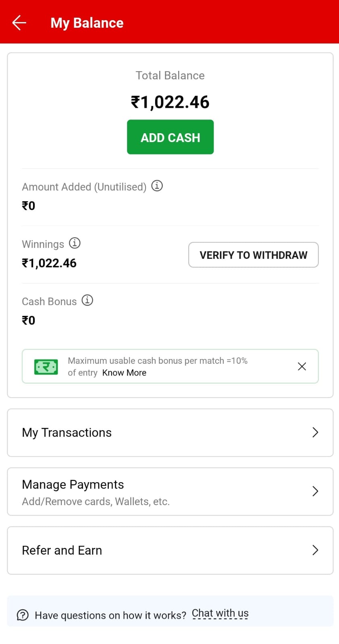
Task: Tap VERIFY TO WITHDRAW button
Action: click(x=253, y=255)
